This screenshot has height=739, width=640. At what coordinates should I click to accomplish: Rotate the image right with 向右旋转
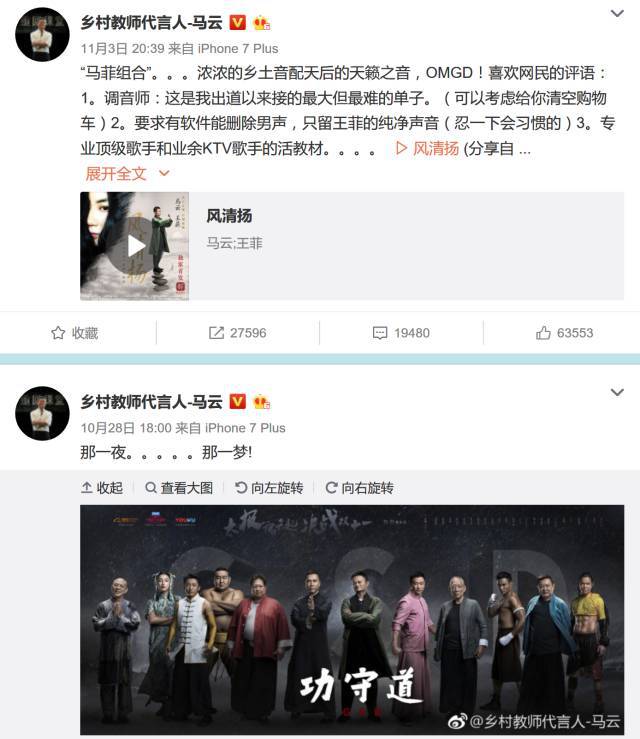(360, 488)
